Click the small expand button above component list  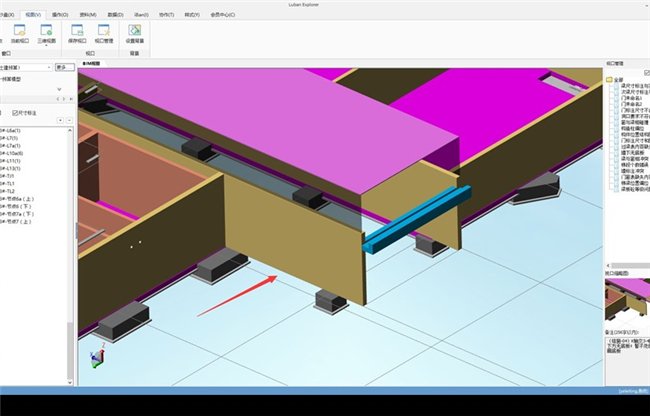58,120
